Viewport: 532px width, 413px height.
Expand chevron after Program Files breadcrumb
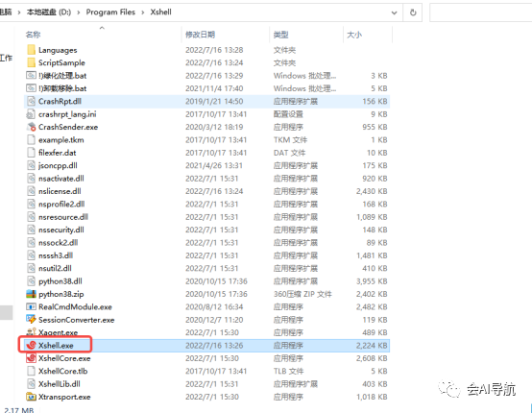(x=143, y=12)
